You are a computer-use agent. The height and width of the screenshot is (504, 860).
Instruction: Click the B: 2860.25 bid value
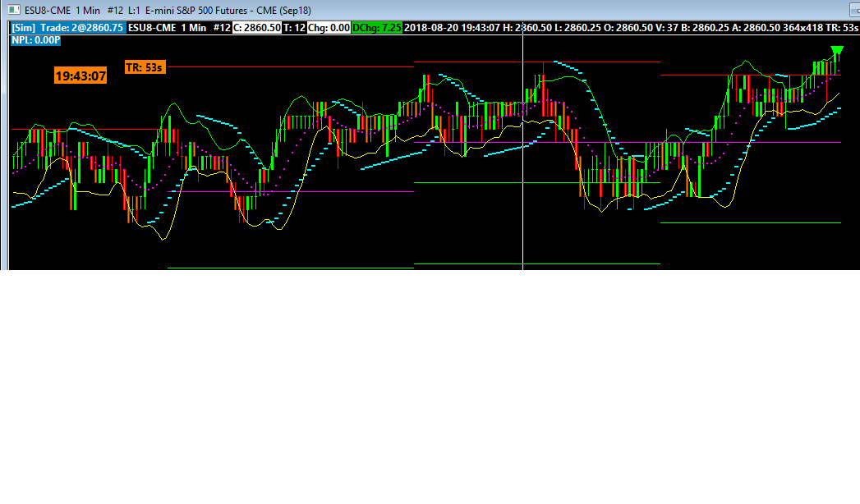pyautogui.click(x=706, y=27)
